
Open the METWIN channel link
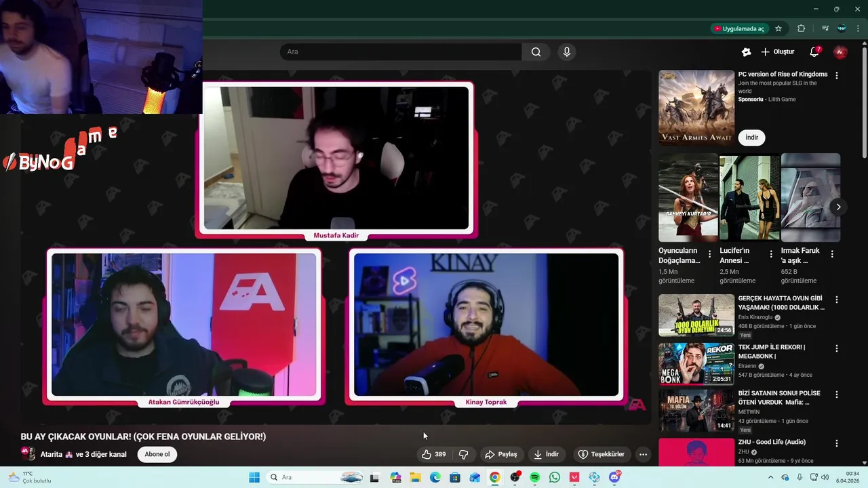(x=749, y=412)
